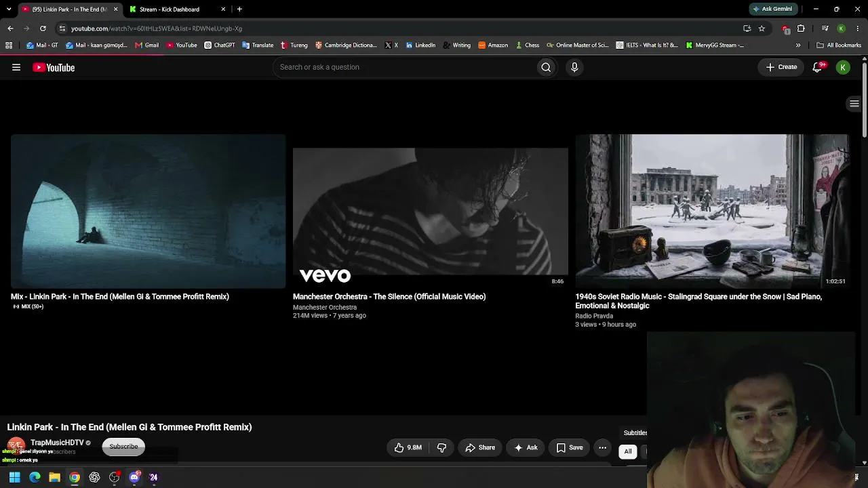Open the ChatGPT app in taskbar

(x=94, y=477)
